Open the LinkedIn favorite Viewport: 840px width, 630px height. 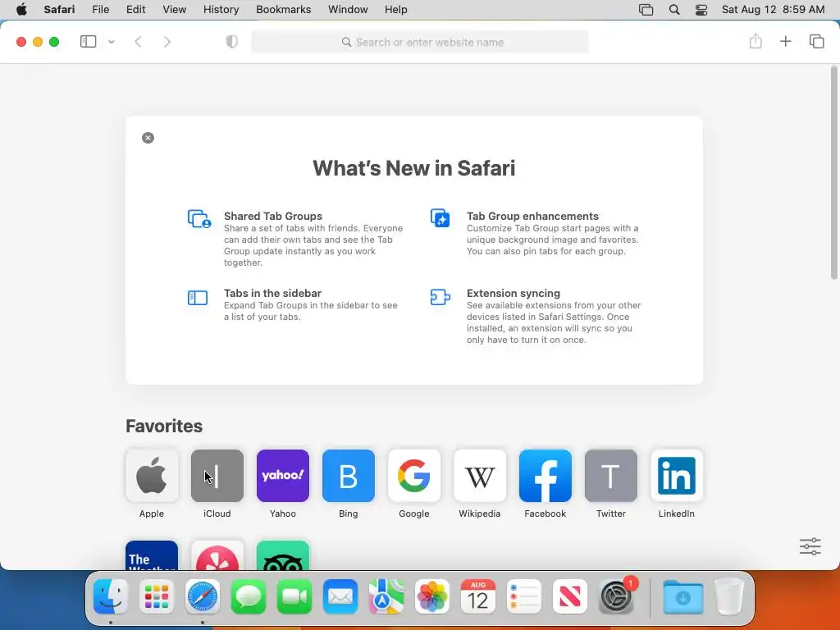(x=677, y=476)
